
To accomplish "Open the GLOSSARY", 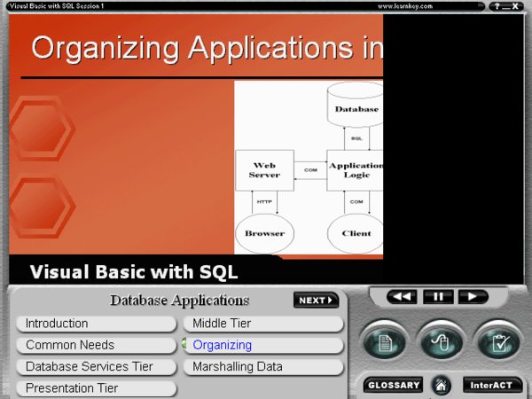I will point(393,386).
